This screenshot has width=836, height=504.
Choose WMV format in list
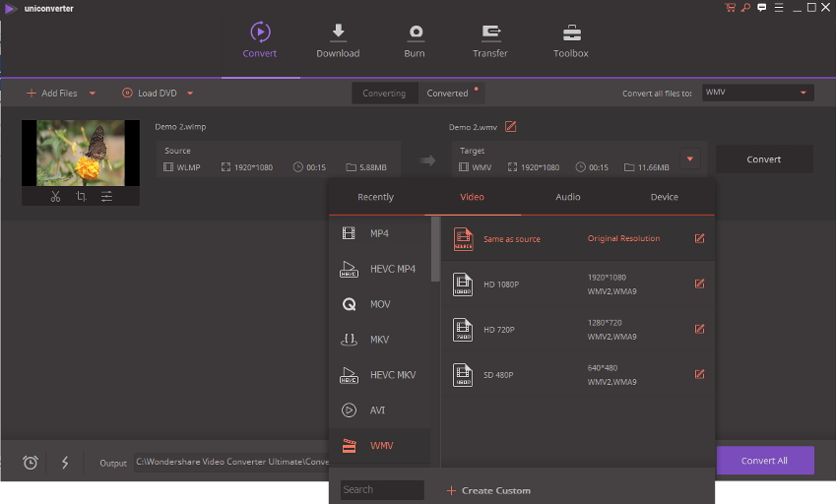point(380,445)
